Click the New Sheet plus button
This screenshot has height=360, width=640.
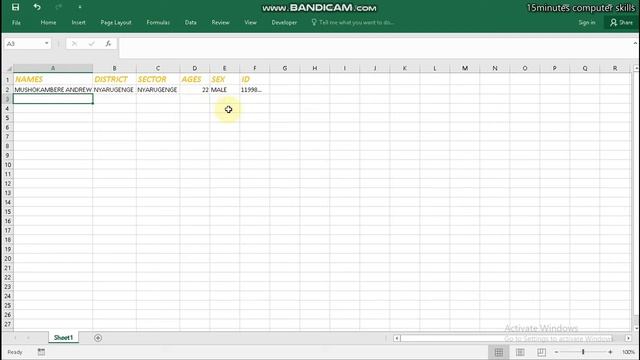click(98, 338)
